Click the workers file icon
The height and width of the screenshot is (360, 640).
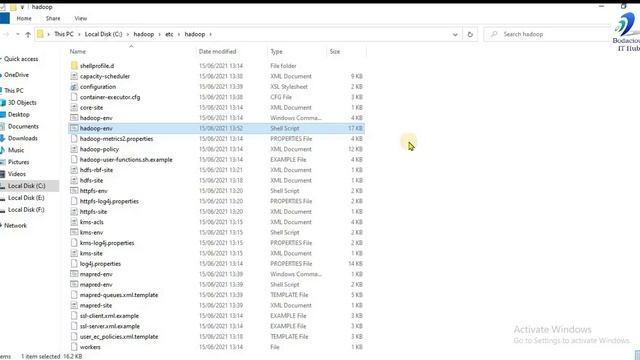click(x=74, y=347)
